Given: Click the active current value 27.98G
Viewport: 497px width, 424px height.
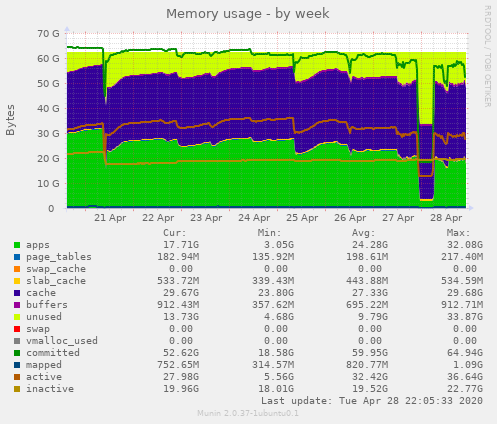Looking at the screenshot, I should click(181, 377).
